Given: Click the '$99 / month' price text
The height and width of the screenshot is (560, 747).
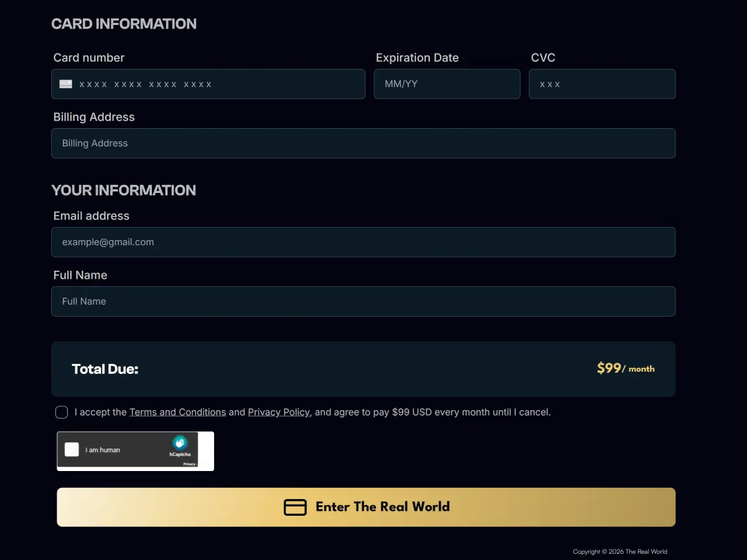Looking at the screenshot, I should [625, 368].
